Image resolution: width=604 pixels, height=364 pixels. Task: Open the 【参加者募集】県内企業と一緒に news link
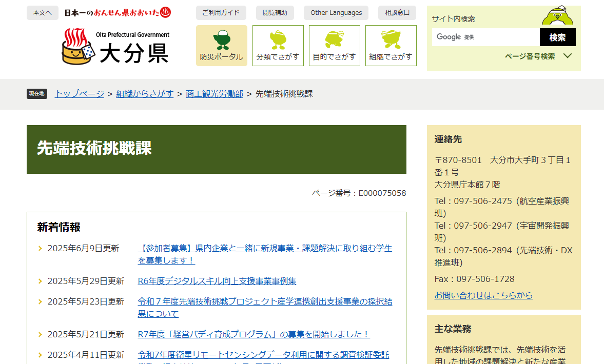click(265, 254)
